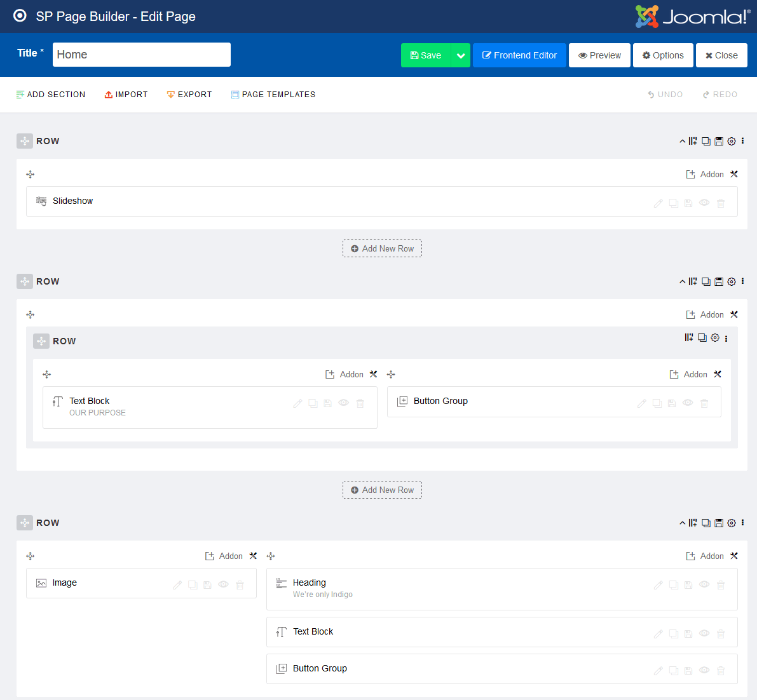Save the Button Group addon to library
757x700 pixels.
point(672,403)
